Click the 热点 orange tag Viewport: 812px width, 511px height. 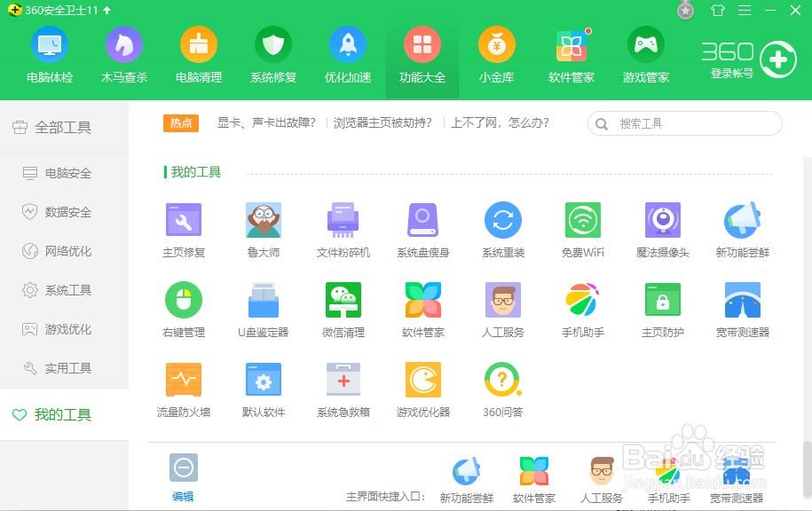[x=181, y=123]
